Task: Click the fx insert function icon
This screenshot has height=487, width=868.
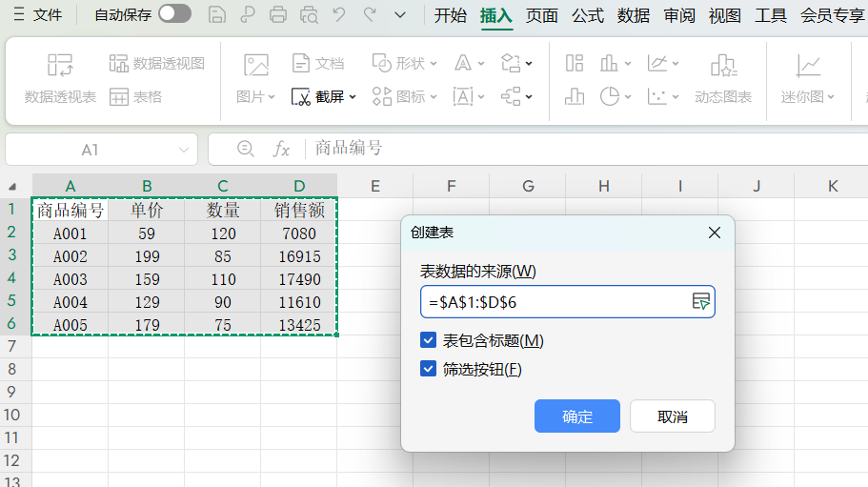Action: (281, 150)
